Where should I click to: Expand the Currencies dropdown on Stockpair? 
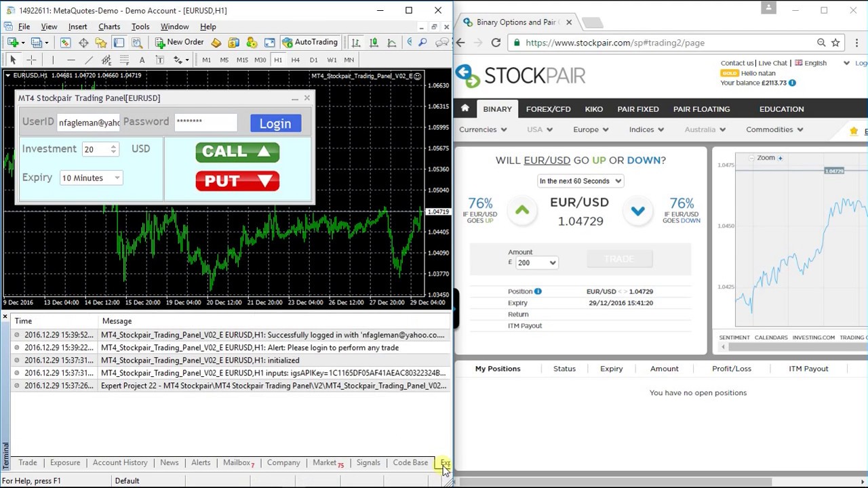[483, 129]
